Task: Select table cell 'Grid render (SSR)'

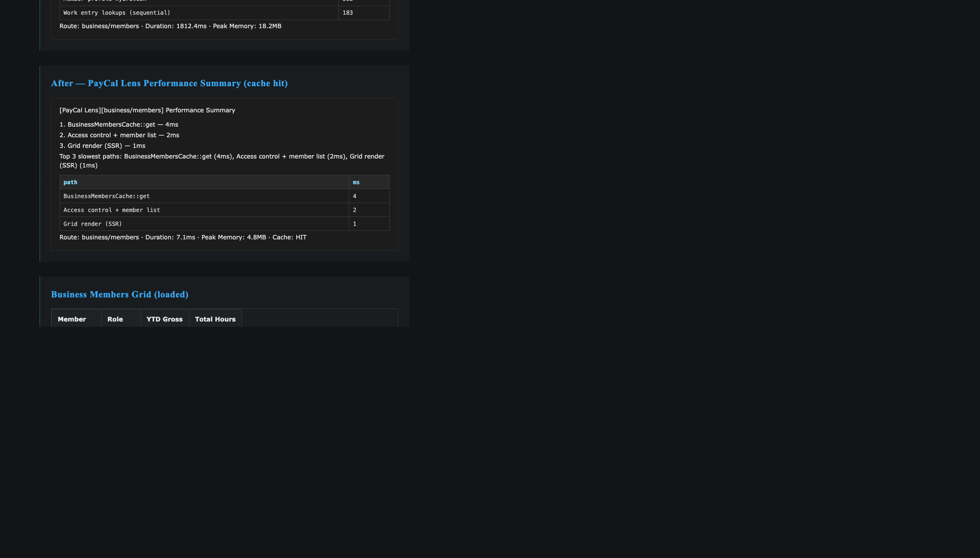Action: 204,224
